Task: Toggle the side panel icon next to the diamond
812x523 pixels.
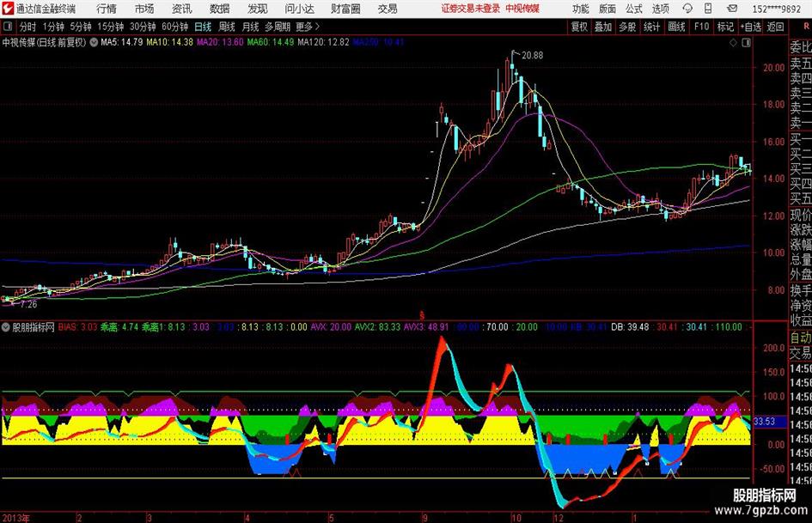Action: pyautogui.click(x=746, y=43)
